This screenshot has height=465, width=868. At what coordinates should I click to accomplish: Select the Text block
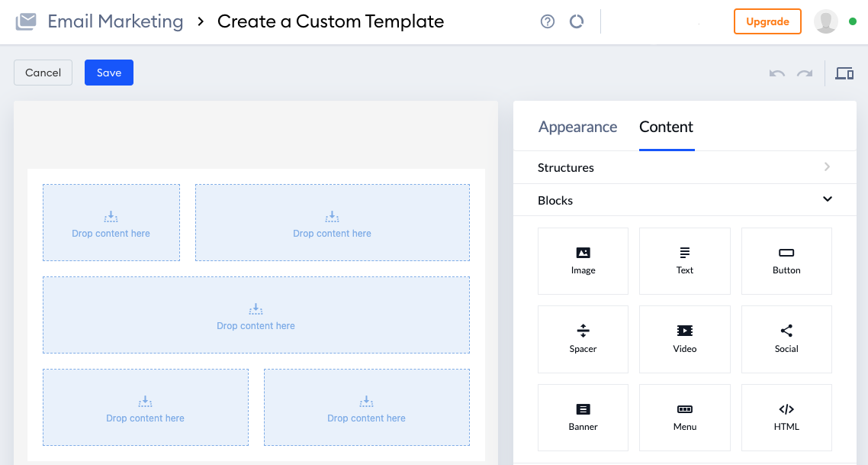(x=685, y=261)
